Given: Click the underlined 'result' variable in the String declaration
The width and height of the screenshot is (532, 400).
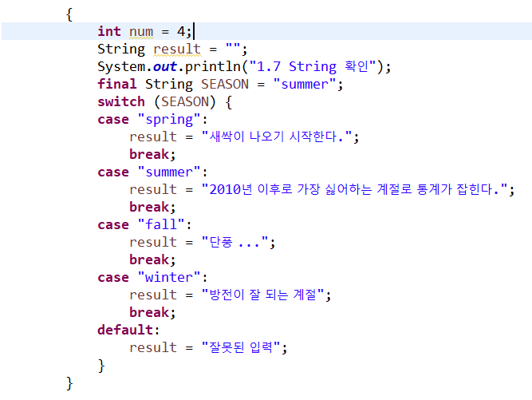Looking at the screenshot, I should [x=177, y=50].
